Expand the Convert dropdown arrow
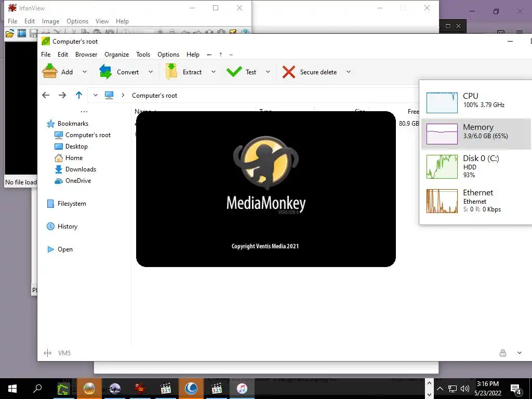The height and width of the screenshot is (399, 532). [151, 72]
